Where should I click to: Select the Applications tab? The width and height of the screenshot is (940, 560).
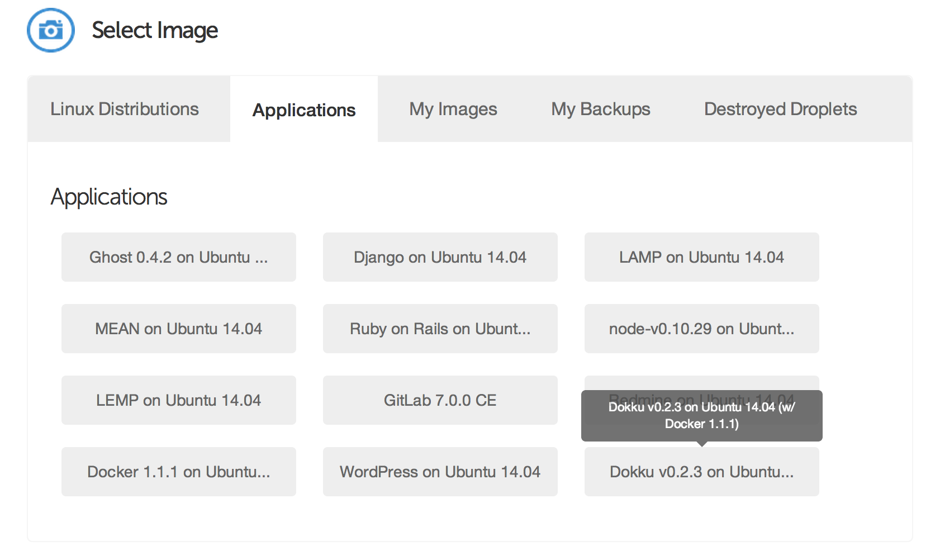point(304,110)
